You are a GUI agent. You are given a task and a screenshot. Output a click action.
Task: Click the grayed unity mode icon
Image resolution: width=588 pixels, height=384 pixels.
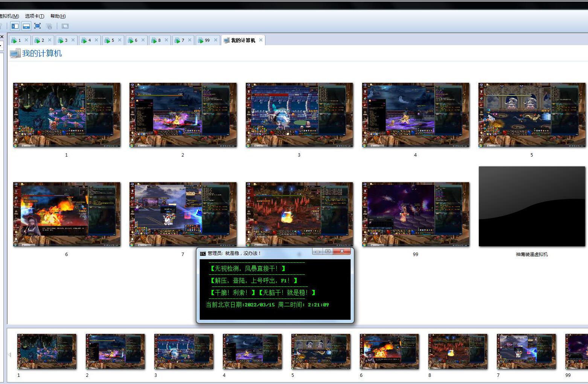[49, 26]
